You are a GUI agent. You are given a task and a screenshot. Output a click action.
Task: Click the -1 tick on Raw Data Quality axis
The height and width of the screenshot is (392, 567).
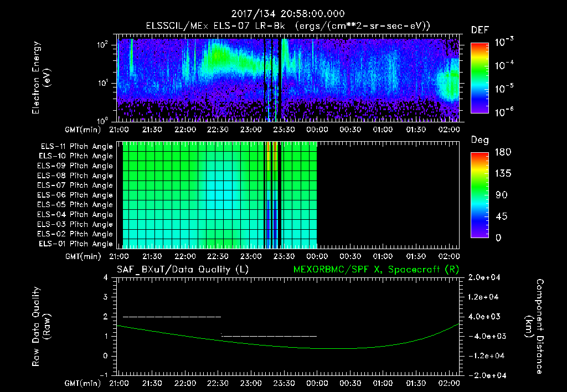coord(104,375)
